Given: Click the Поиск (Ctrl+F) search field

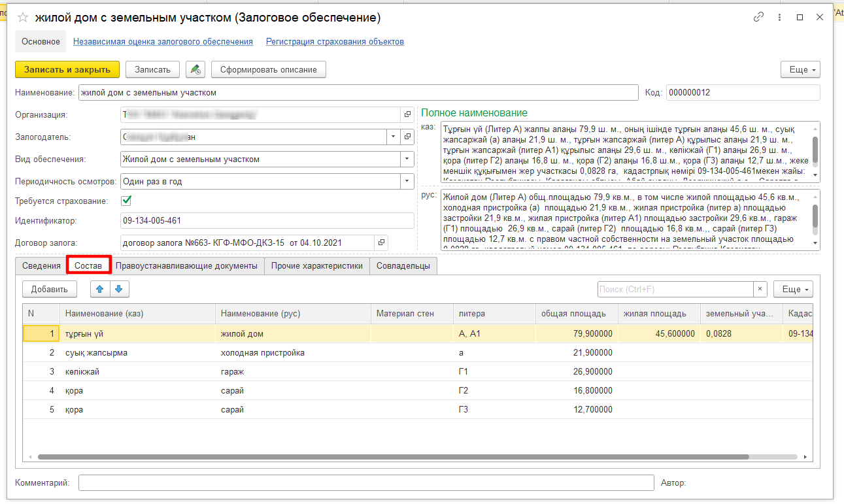Looking at the screenshot, I should (675, 289).
